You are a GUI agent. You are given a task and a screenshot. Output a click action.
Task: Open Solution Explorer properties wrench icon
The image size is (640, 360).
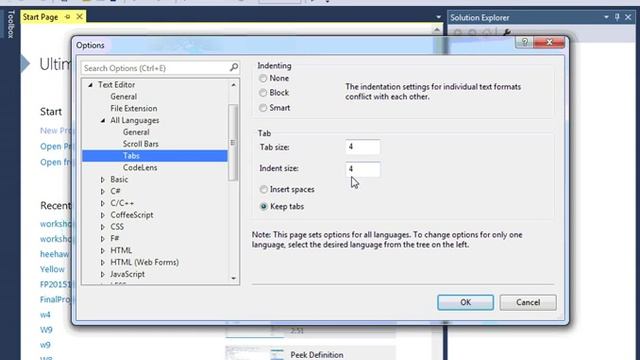pyautogui.click(x=507, y=32)
